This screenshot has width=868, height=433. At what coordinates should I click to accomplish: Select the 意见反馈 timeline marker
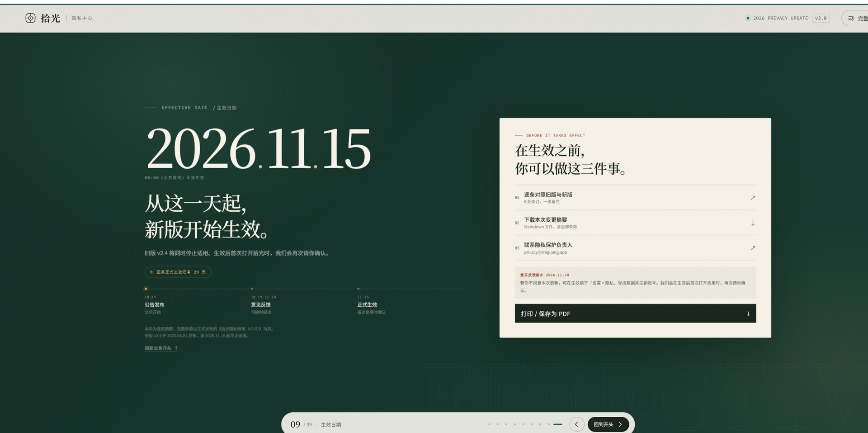point(252,289)
